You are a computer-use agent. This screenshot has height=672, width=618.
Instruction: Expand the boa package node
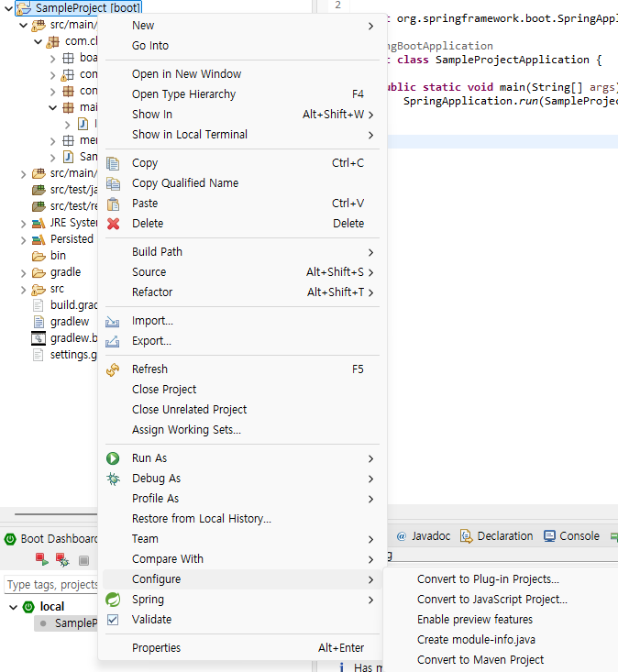click(x=52, y=59)
